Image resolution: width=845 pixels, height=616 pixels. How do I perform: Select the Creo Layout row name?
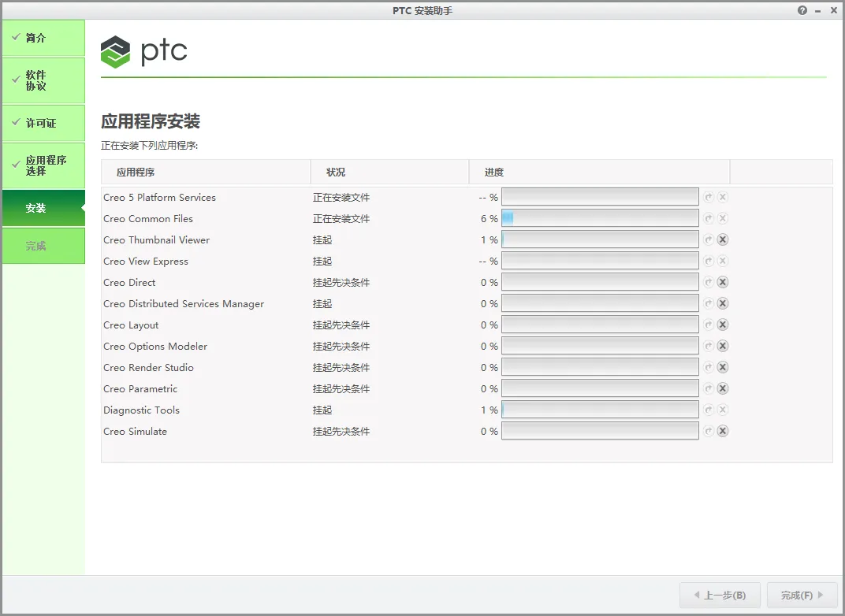[x=131, y=325]
